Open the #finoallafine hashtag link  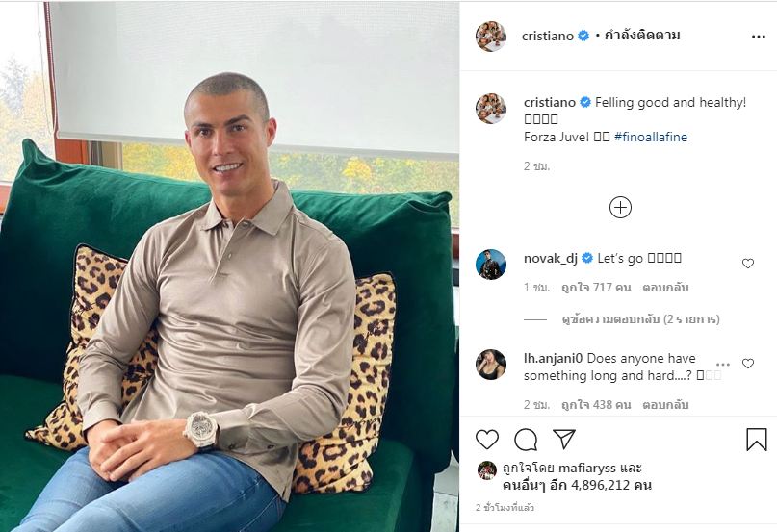pos(651,137)
